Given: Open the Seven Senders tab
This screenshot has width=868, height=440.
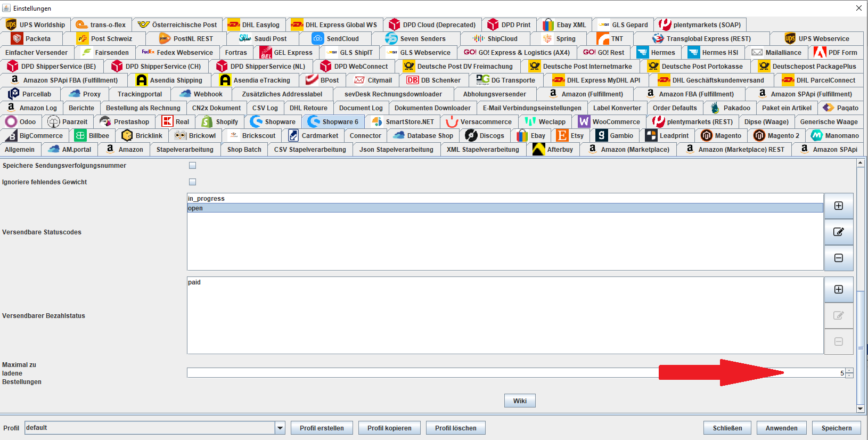Looking at the screenshot, I should click(x=415, y=38).
